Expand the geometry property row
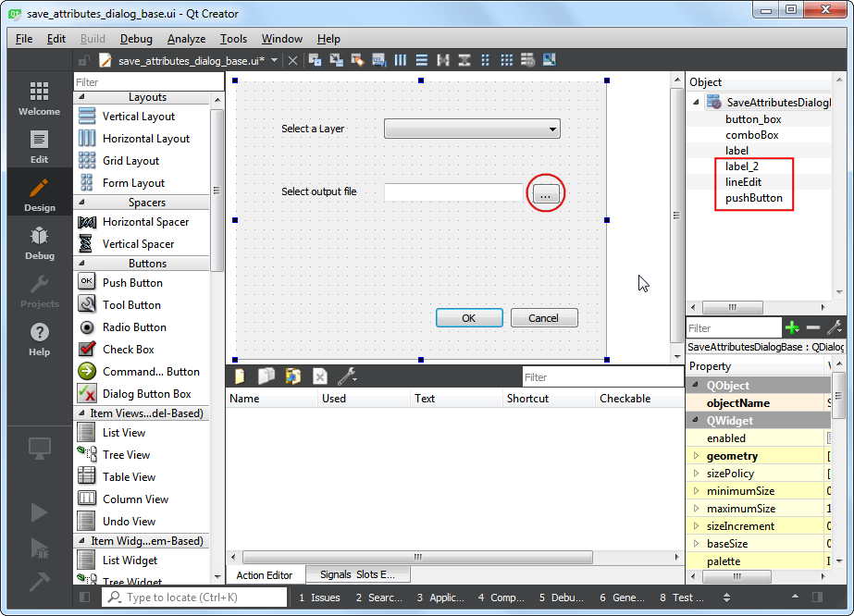Viewport: 854px width, 616px height. point(697,456)
